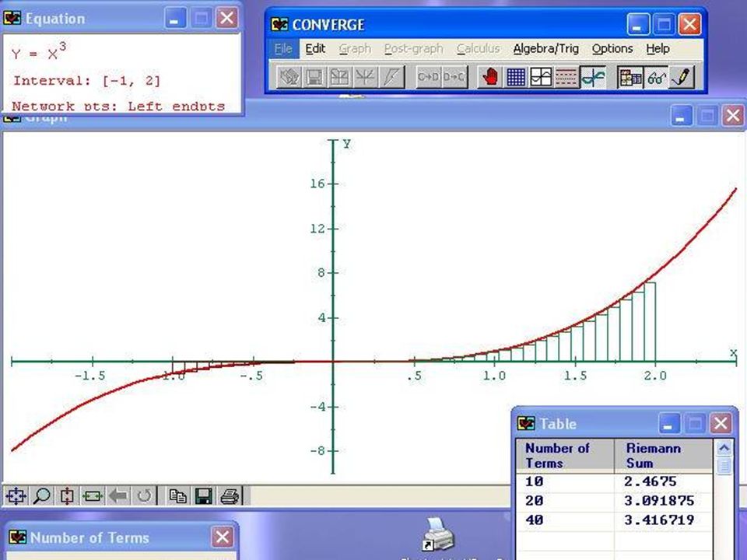The width and height of the screenshot is (747, 560).
Task: Click the desktop printer shortcut icon
Action: click(438, 534)
